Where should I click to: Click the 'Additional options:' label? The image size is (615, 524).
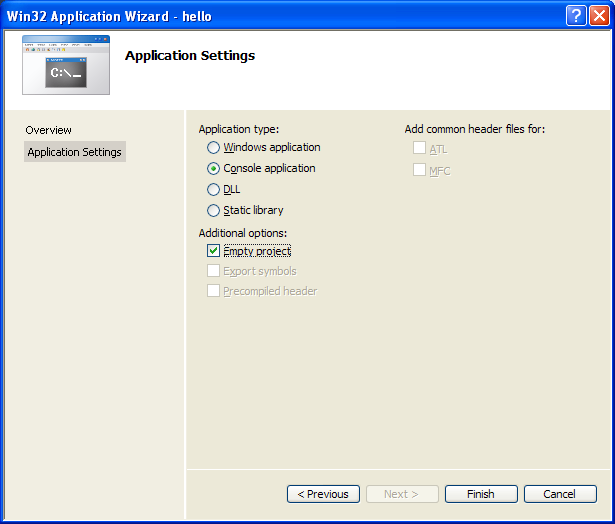click(242, 233)
